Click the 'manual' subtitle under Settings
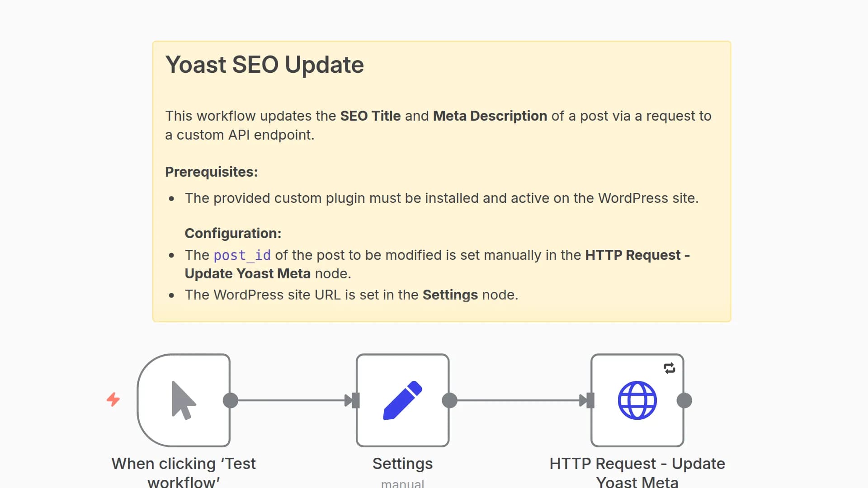This screenshot has width=868, height=488. 402,483
